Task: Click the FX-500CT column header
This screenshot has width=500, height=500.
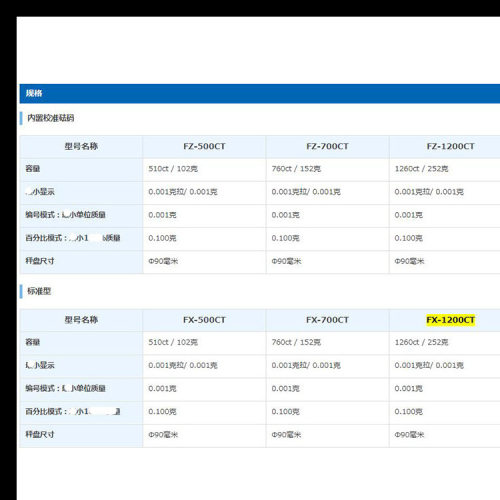Action: click(204, 320)
